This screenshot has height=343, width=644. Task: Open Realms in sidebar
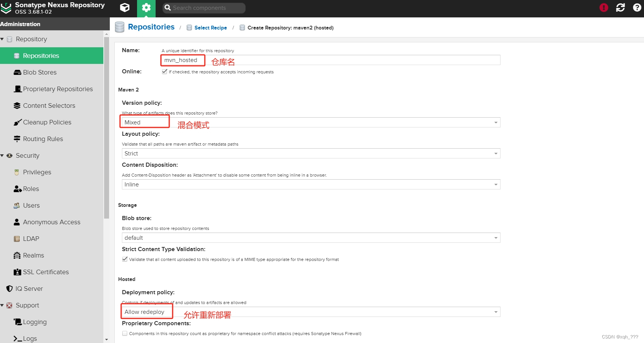point(51,255)
